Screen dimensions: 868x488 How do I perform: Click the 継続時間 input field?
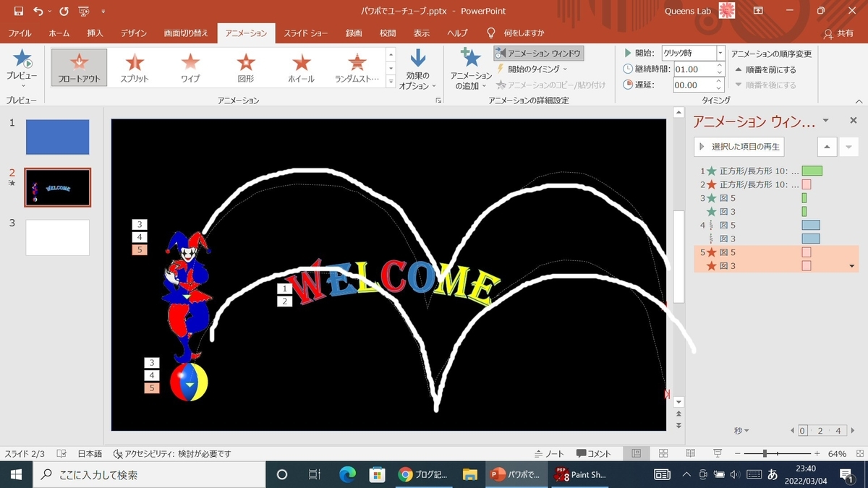693,69
